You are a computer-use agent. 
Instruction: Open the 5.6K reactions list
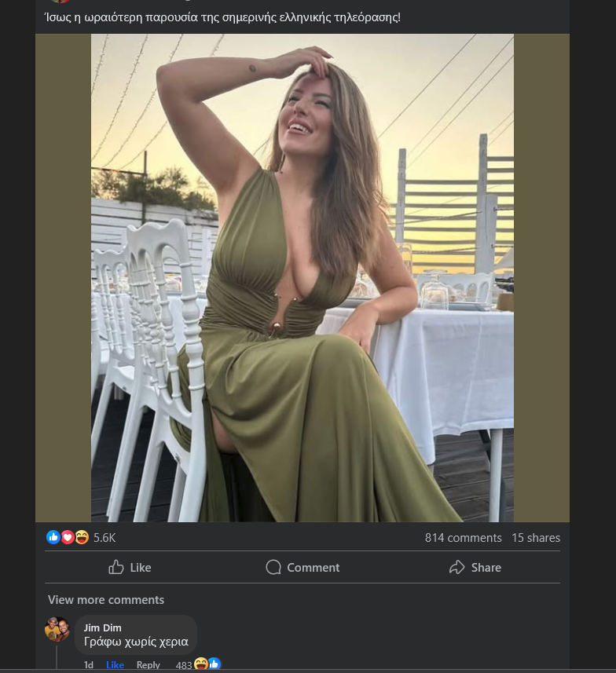pyautogui.click(x=104, y=538)
